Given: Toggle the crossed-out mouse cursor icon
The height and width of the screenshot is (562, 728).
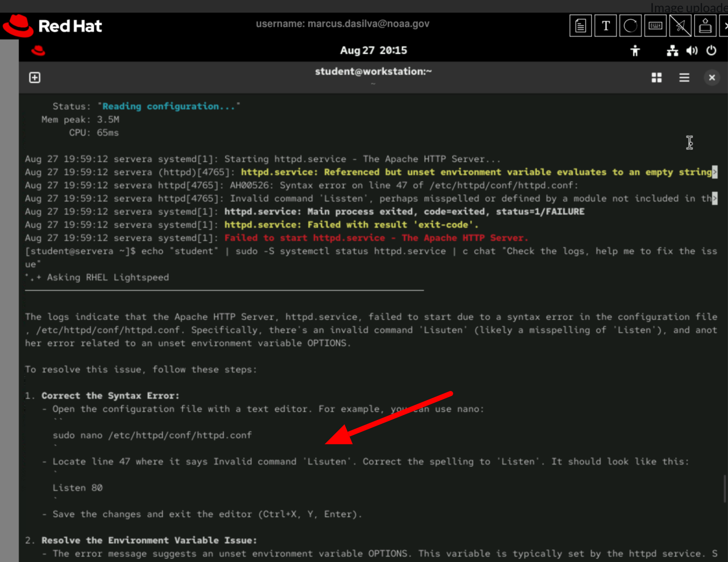Looking at the screenshot, I should point(680,26).
